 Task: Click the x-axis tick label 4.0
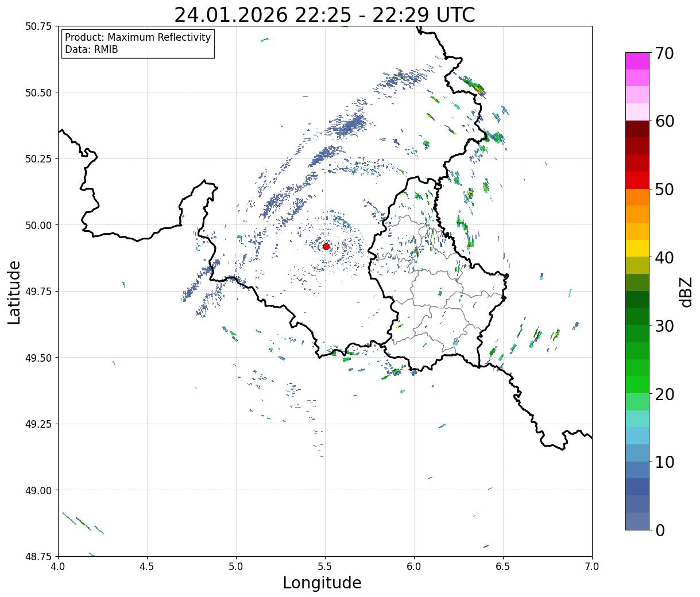tap(58, 566)
